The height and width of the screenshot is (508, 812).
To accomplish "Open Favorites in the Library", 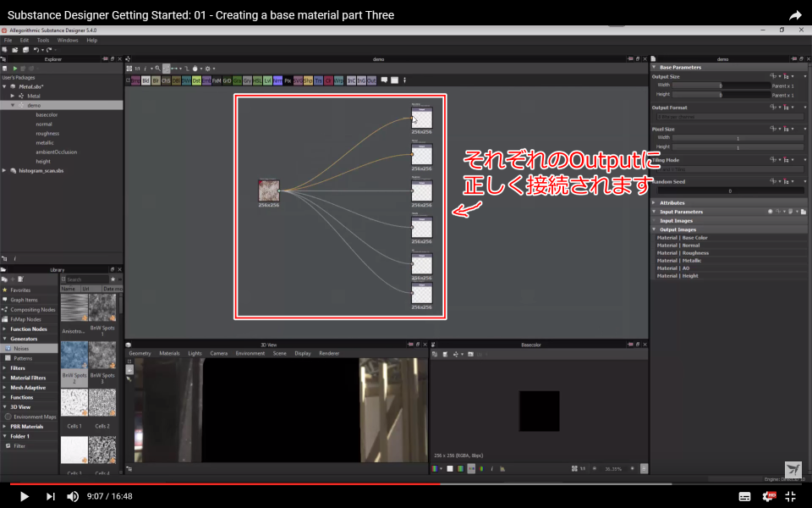I will (20, 290).
